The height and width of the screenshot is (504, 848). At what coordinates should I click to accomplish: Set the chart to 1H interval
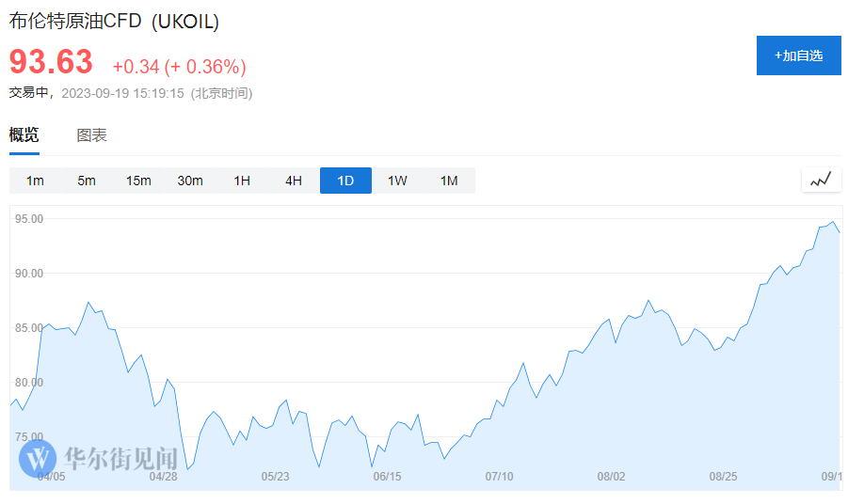pyautogui.click(x=242, y=181)
